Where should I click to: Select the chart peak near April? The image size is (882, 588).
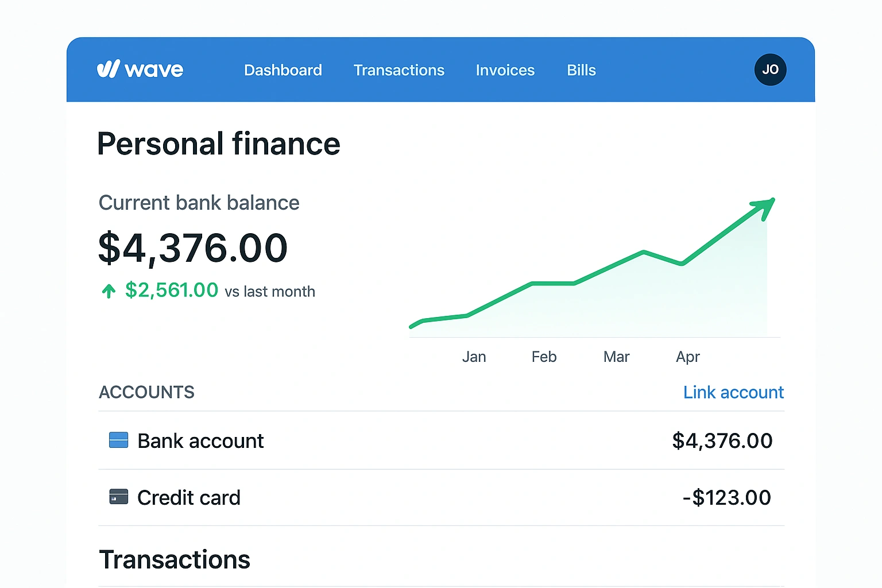[645, 252]
